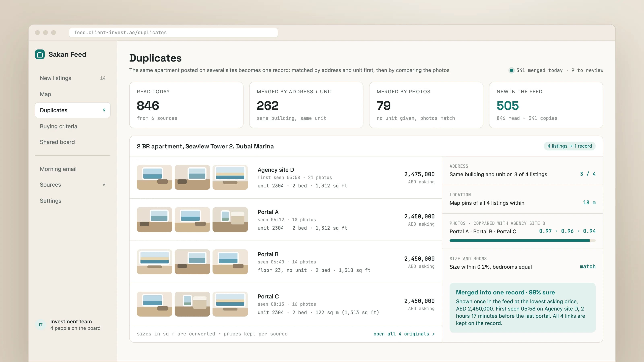
Task: Click the 18 m location value
Action: click(589, 203)
